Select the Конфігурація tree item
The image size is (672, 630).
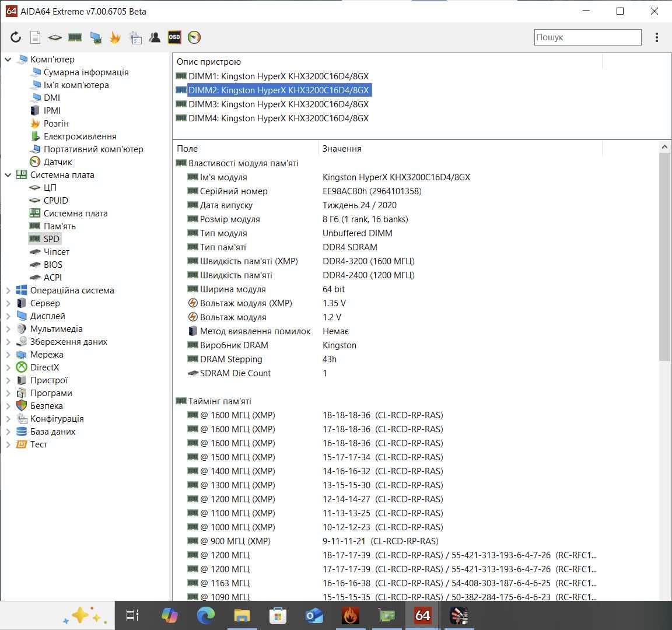click(x=57, y=419)
